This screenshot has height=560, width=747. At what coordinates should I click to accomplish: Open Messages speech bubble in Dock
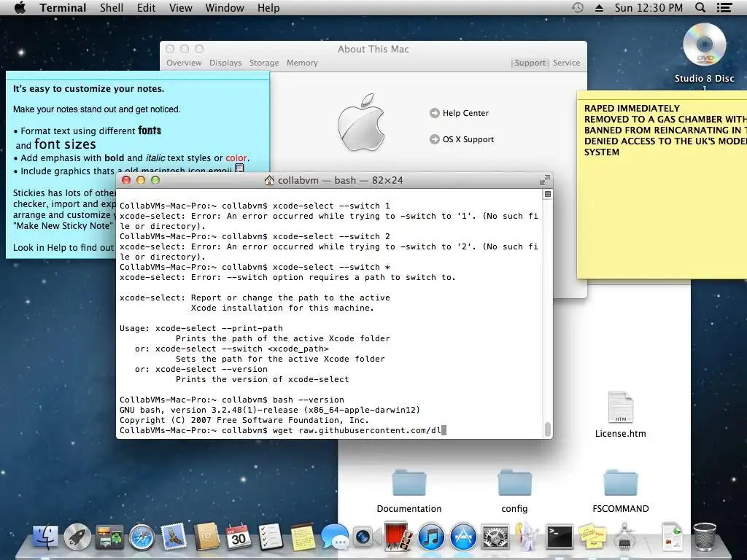(335, 537)
